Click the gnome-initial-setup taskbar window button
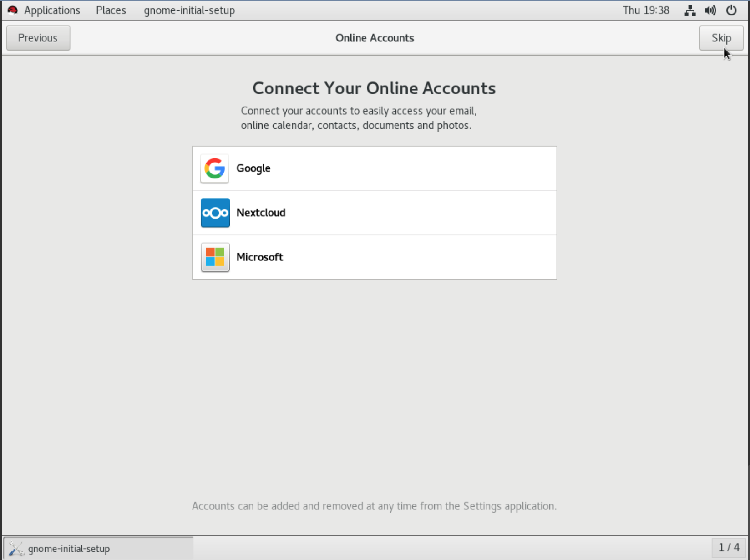This screenshot has height=560, width=750. (x=99, y=548)
